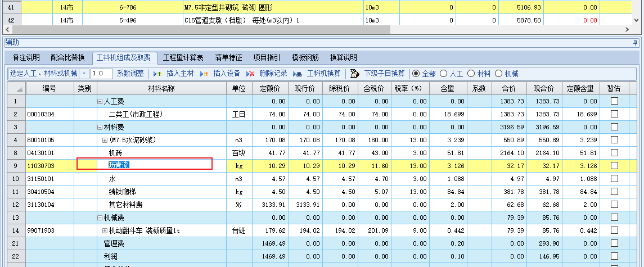Click the 工料机换算 label
644x267 pixels.
coord(323,74)
